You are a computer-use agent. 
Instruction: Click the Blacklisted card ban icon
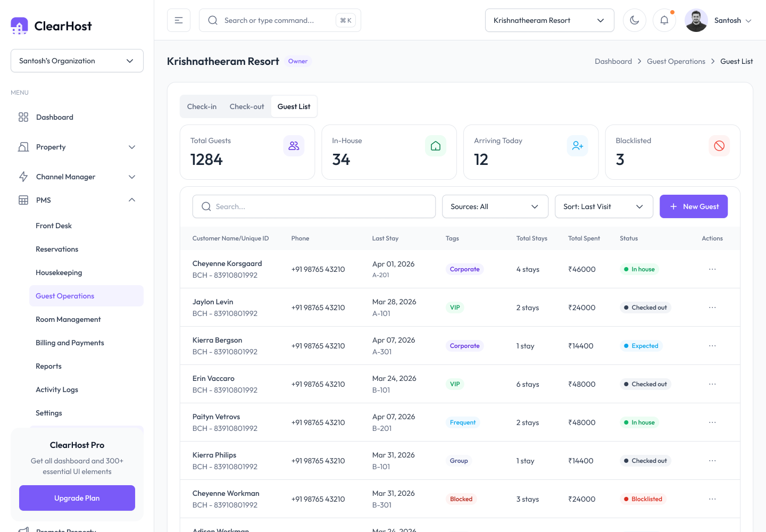tap(719, 146)
